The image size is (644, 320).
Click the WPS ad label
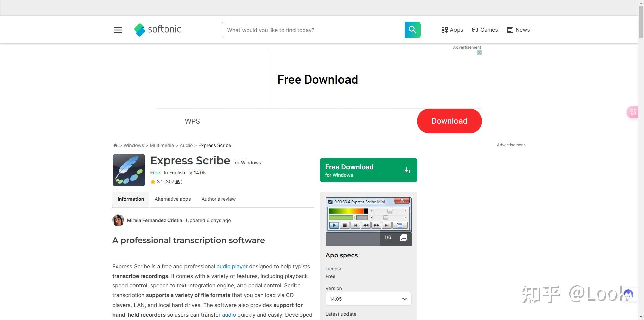coord(193,121)
